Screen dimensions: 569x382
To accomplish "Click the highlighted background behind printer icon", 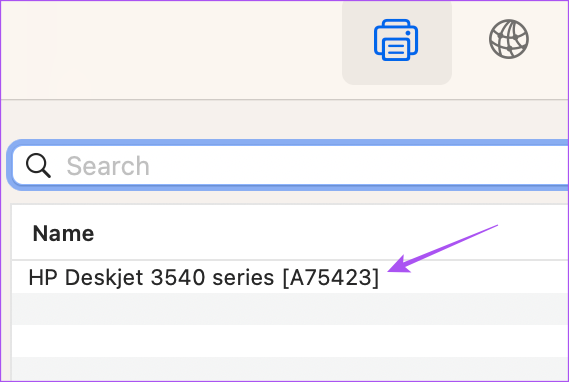I will tap(397, 42).
